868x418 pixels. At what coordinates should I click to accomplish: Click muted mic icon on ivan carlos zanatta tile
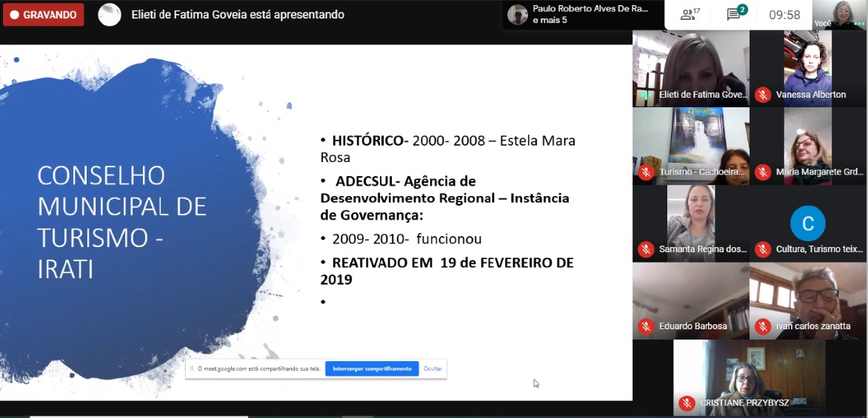[763, 326]
